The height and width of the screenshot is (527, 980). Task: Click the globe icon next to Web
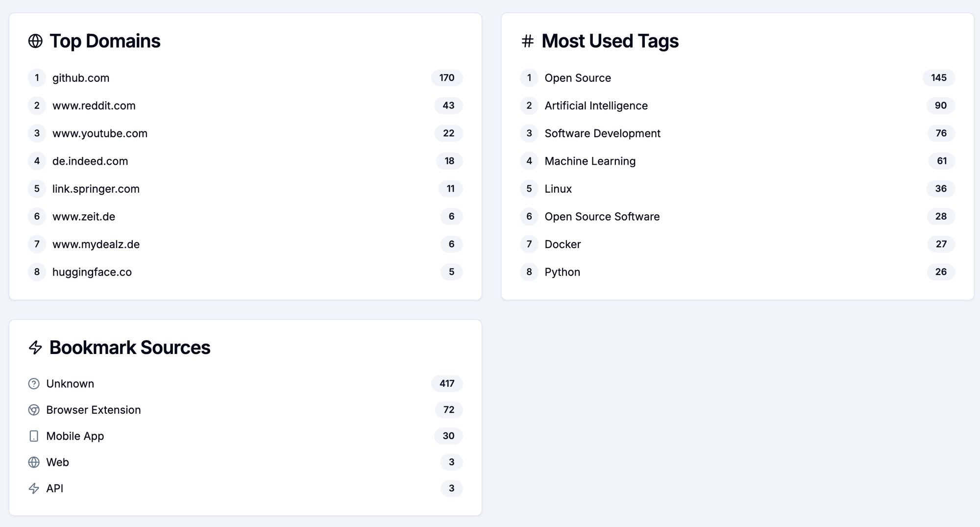point(34,462)
